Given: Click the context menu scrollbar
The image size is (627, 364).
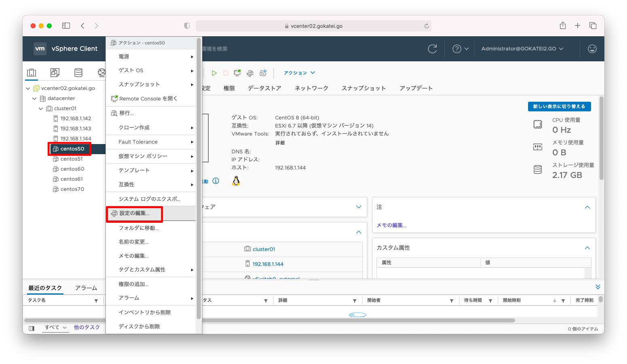Looking at the screenshot, I should pos(199,178).
